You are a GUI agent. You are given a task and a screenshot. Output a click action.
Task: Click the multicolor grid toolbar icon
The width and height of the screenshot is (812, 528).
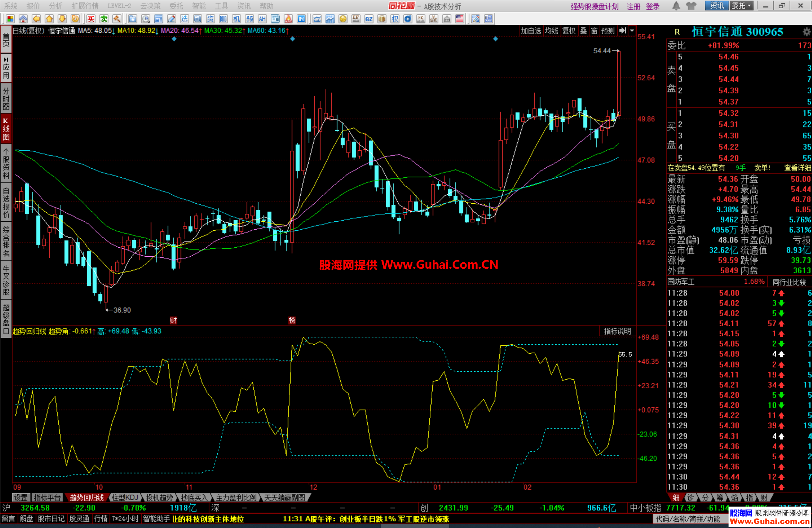(x=10, y=19)
